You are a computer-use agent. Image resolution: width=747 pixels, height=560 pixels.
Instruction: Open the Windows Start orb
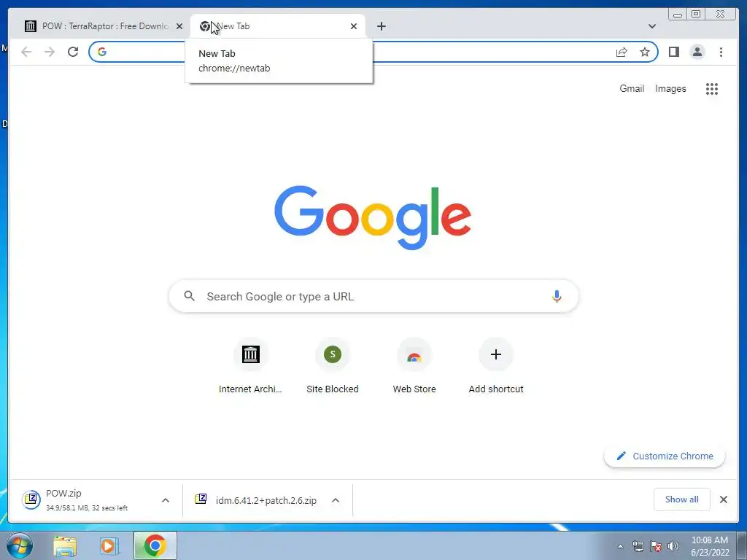pos(20,545)
